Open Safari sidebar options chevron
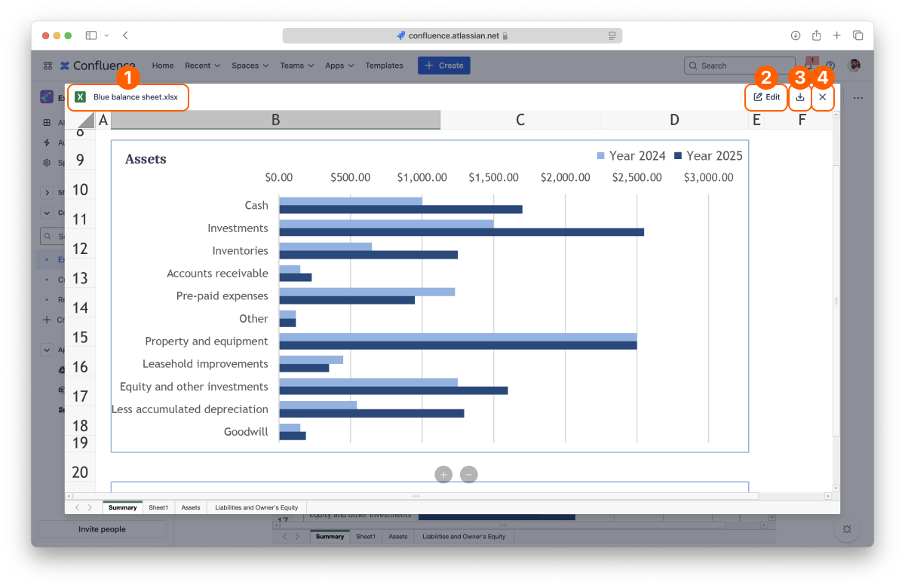This screenshot has height=588, width=905. click(x=106, y=35)
